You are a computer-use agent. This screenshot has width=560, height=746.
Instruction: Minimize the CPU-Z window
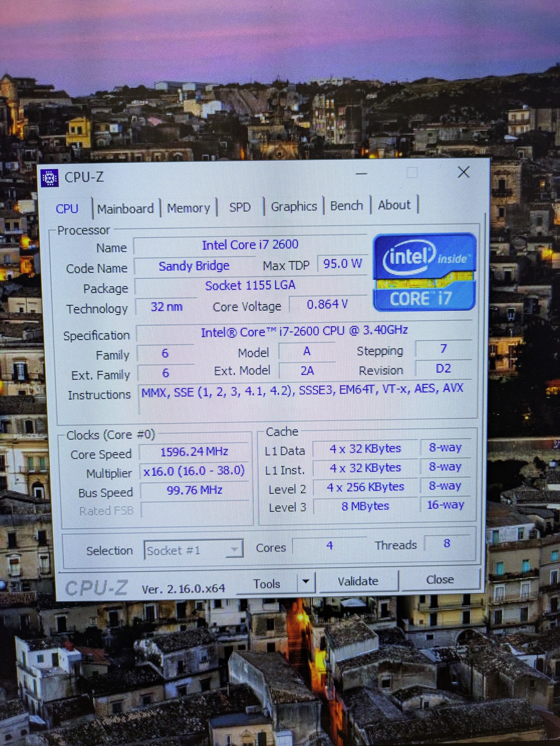[x=361, y=174]
